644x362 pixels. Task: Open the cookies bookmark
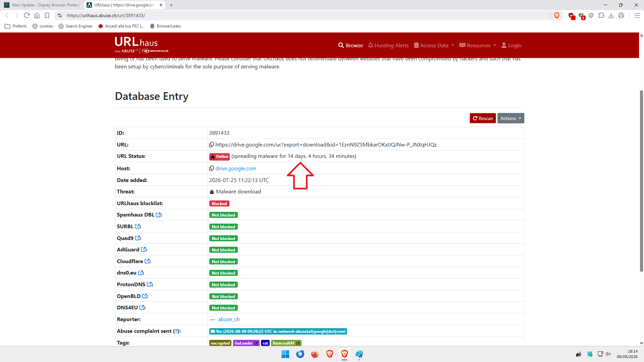[x=43, y=26]
